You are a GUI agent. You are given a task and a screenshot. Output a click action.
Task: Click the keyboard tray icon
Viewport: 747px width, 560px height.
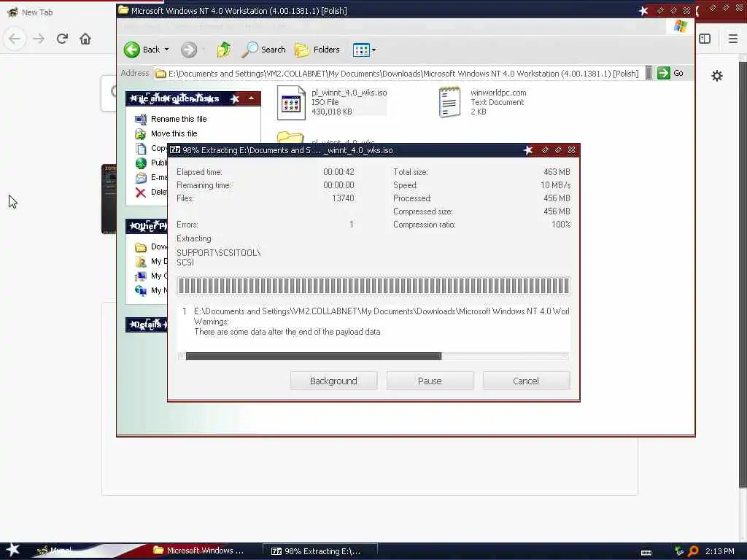click(646, 553)
